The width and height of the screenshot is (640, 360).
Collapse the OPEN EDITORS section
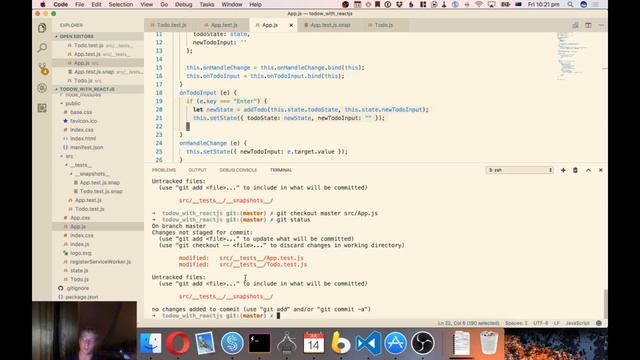pos(98,36)
